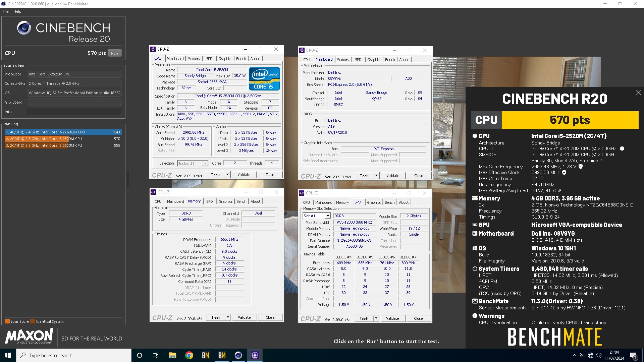The width and height of the screenshot is (644, 362).
Task: Switch to the Bench tab in the CPU-tab CPU-Z window
Action: pos(241,59)
